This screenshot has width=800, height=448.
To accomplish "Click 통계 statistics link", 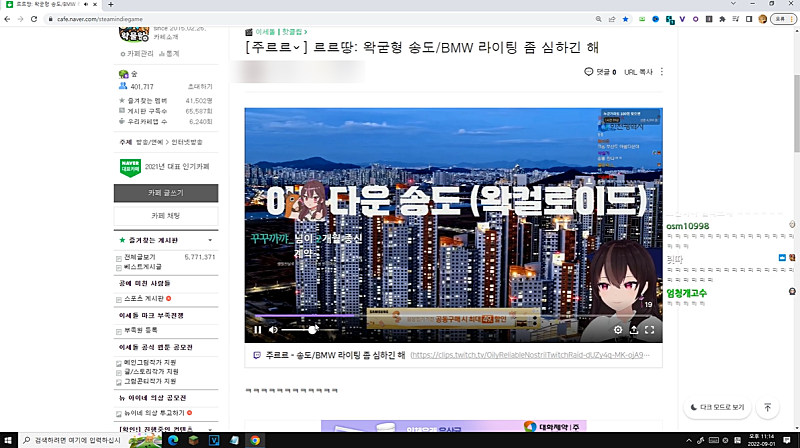I will (169, 54).
